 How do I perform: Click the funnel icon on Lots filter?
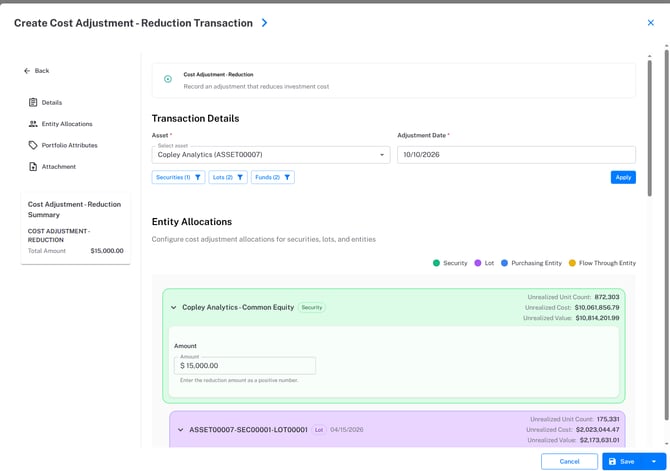pos(240,177)
